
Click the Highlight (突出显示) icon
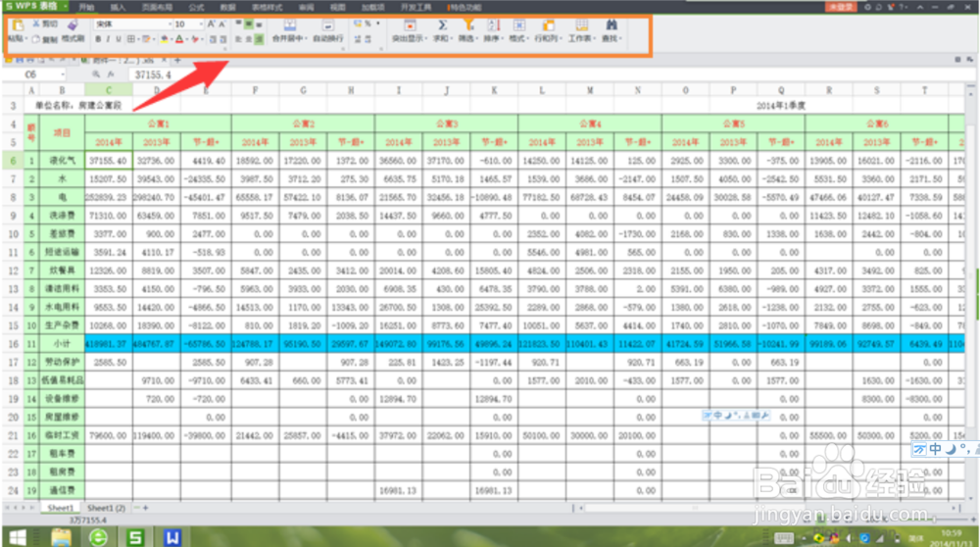pos(410,25)
